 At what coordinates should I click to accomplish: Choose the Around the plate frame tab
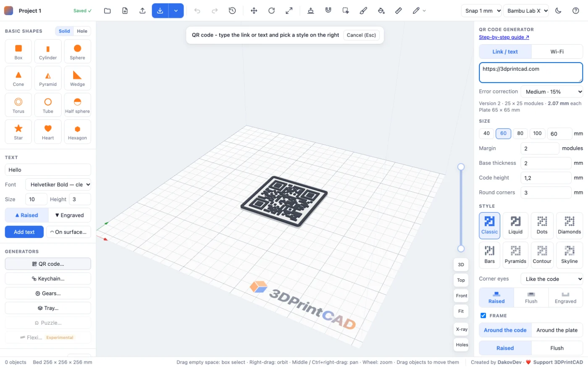557,330
